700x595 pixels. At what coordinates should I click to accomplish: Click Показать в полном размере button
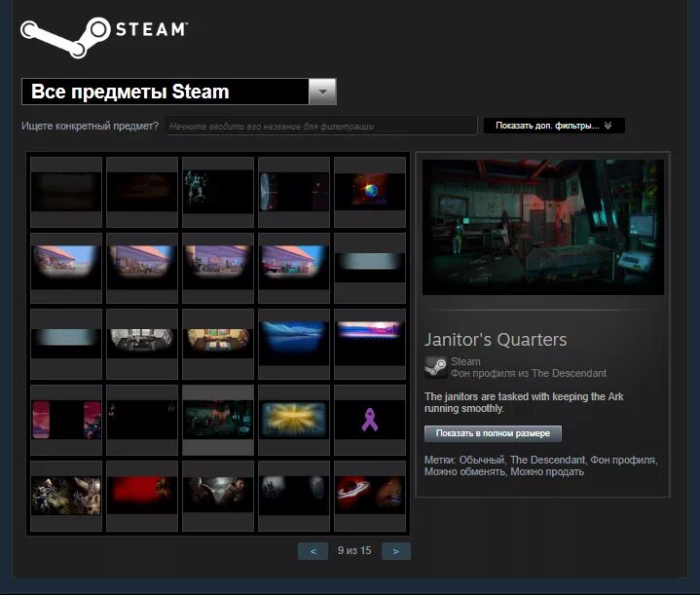[493, 433]
